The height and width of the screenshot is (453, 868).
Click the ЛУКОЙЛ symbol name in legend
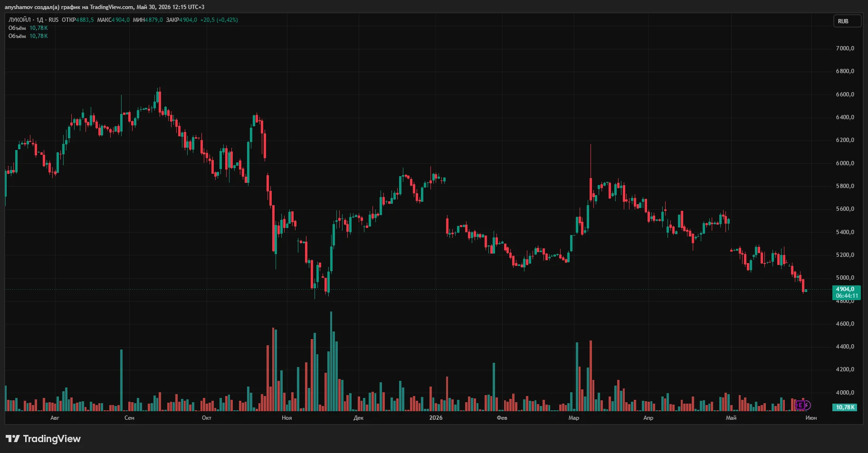tap(19, 20)
